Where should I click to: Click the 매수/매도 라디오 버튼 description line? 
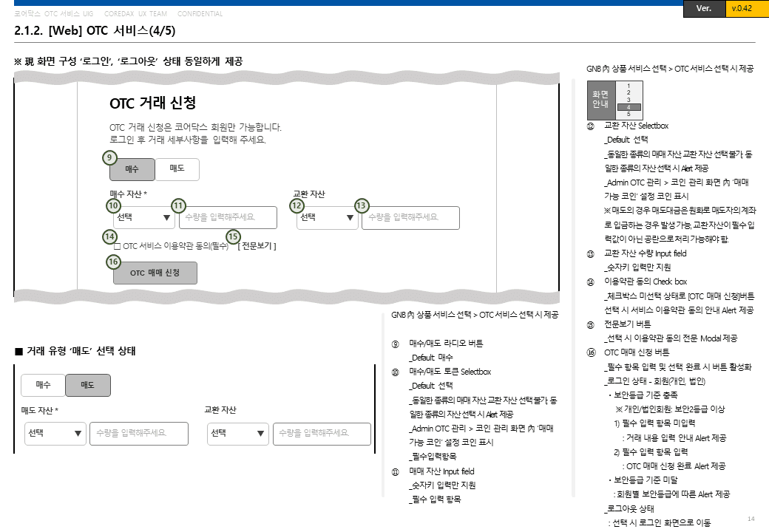click(446, 344)
